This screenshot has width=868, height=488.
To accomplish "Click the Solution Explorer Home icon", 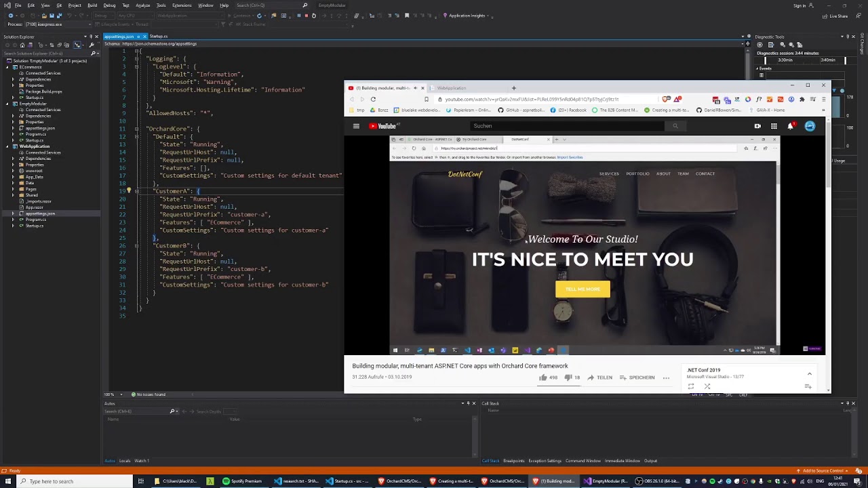I will point(22,45).
